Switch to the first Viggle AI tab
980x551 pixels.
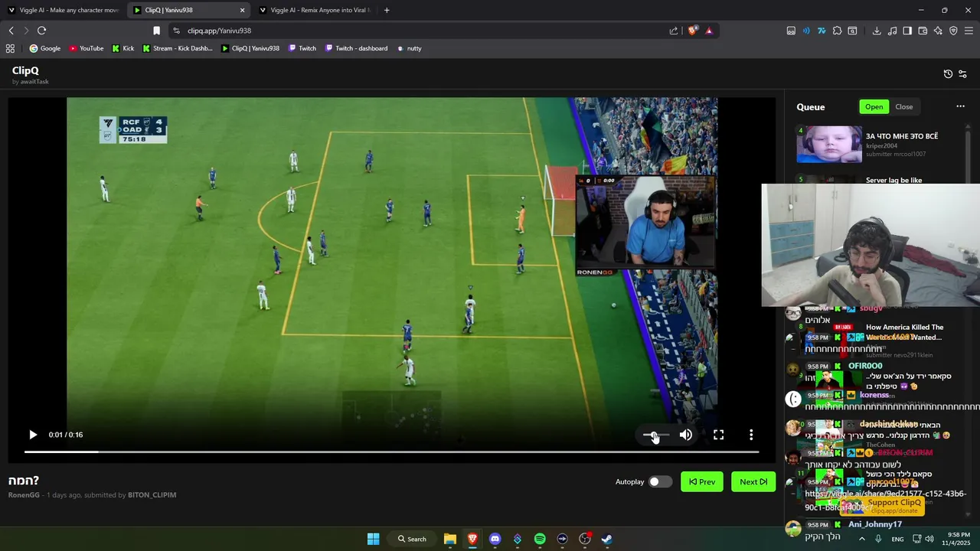click(64, 10)
